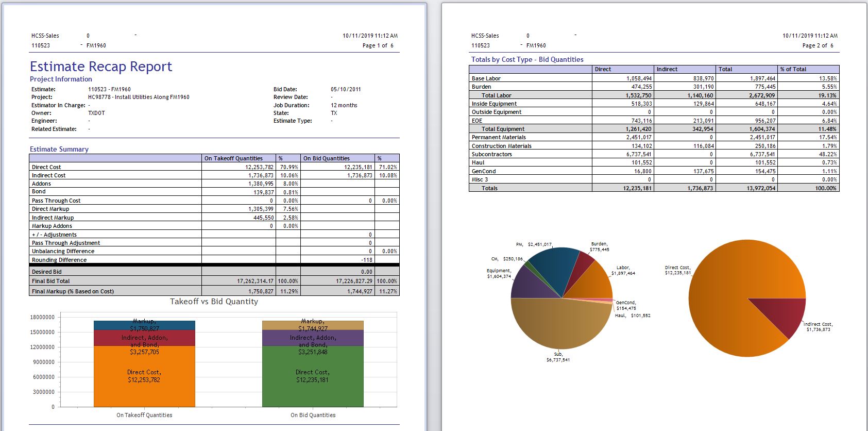
Task: Select "Final Markup (% Based on Cost)" label
Action: [x=73, y=291]
